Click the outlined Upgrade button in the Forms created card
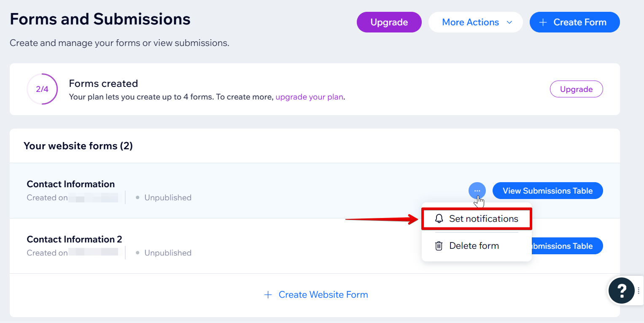This screenshot has height=323, width=644. coord(576,89)
